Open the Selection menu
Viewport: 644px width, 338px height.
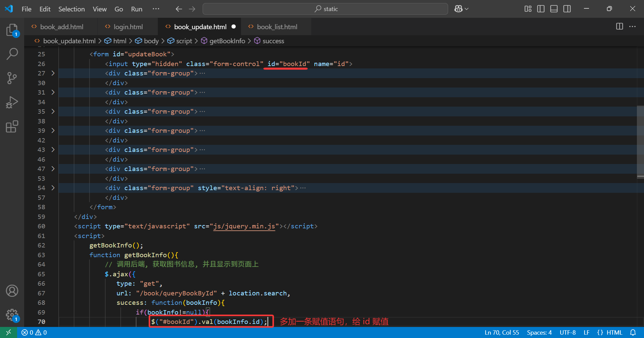[71, 9]
